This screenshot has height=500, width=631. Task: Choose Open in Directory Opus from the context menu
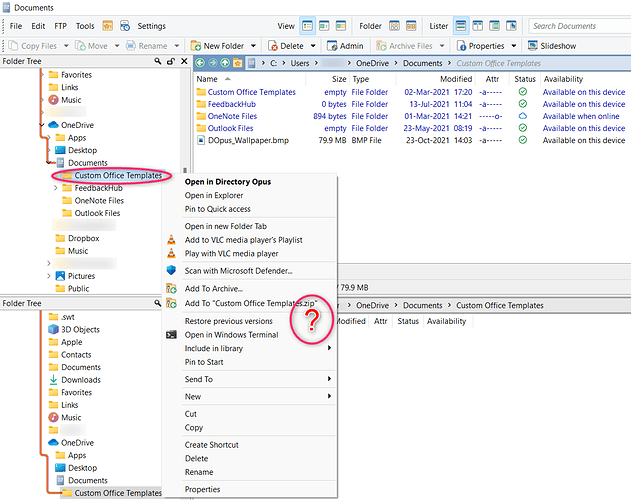tap(228, 182)
